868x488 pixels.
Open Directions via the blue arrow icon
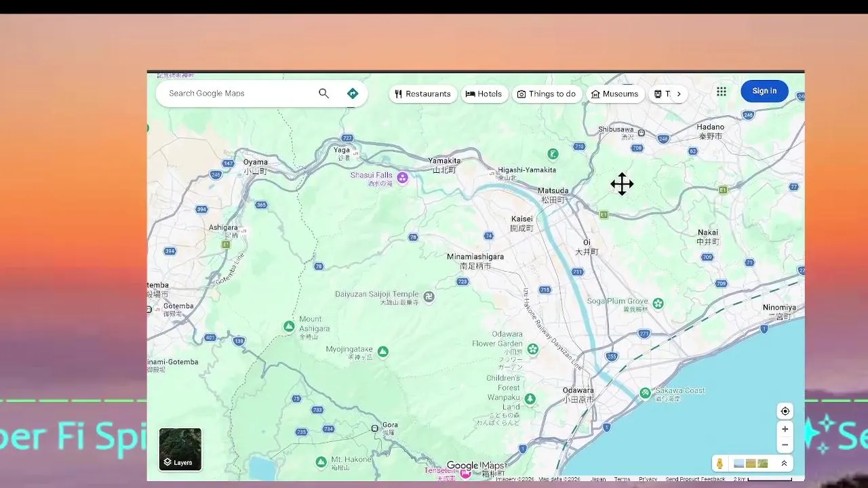pyautogui.click(x=352, y=94)
